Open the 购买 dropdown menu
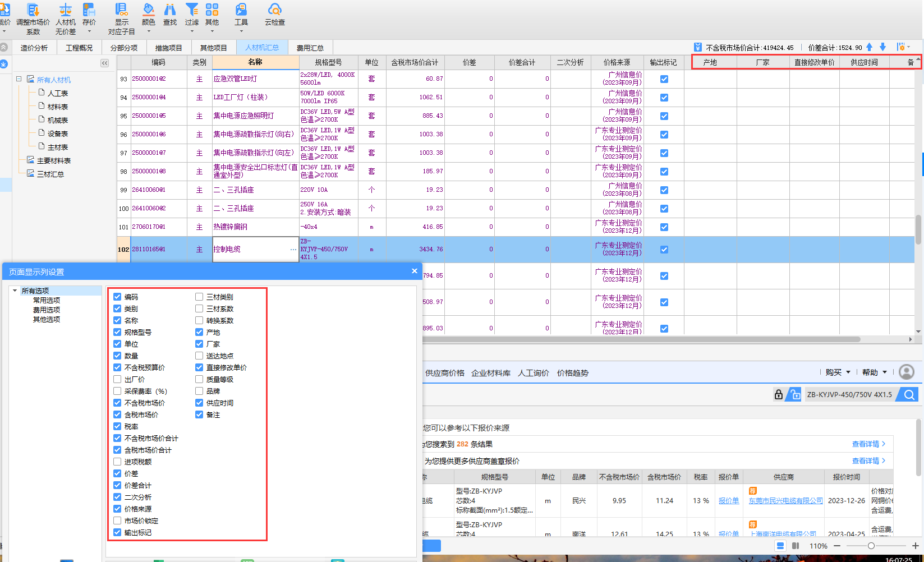The image size is (924, 562). [838, 372]
